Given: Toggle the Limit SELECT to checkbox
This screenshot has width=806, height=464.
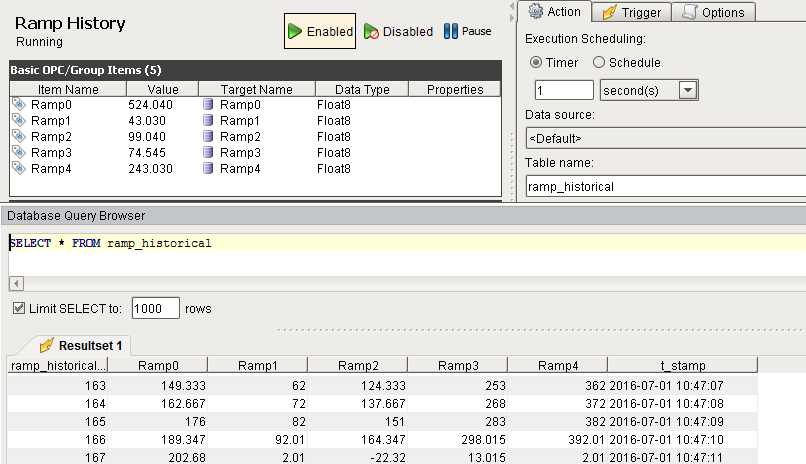Looking at the screenshot, I should click(18, 308).
